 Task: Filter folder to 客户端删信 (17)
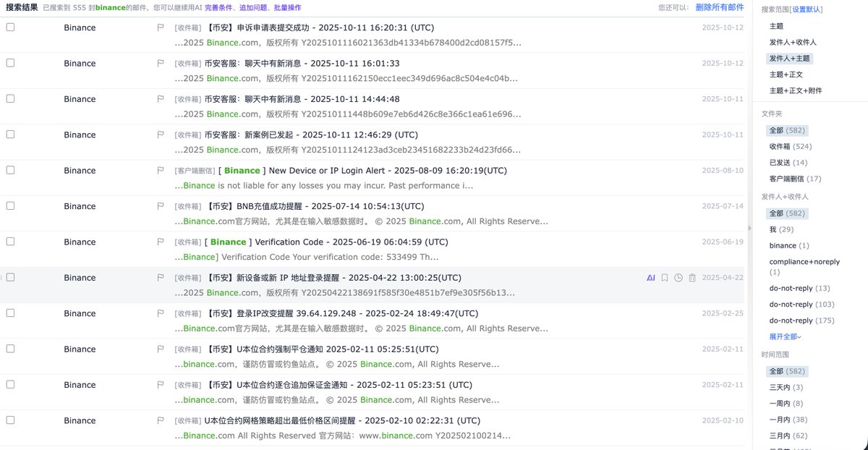[x=795, y=179]
